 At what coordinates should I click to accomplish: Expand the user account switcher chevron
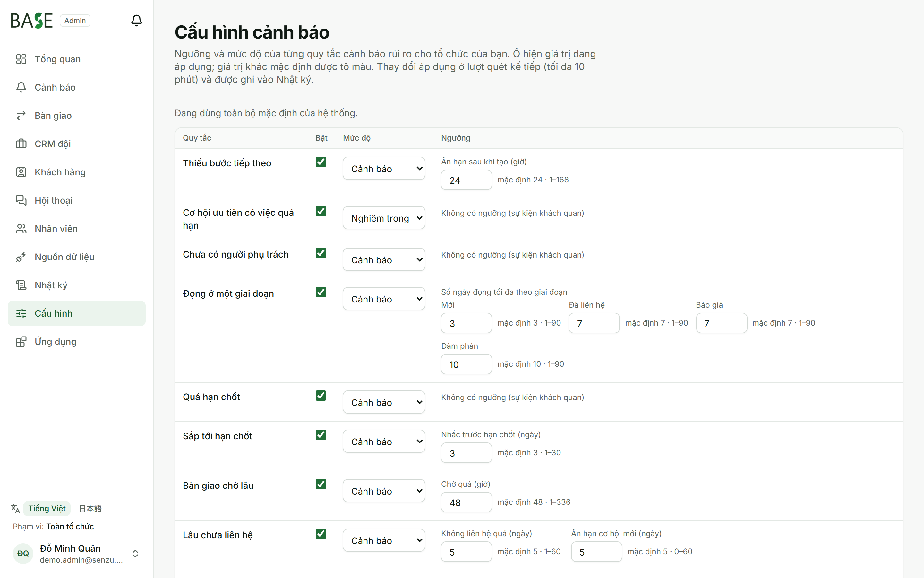135,554
